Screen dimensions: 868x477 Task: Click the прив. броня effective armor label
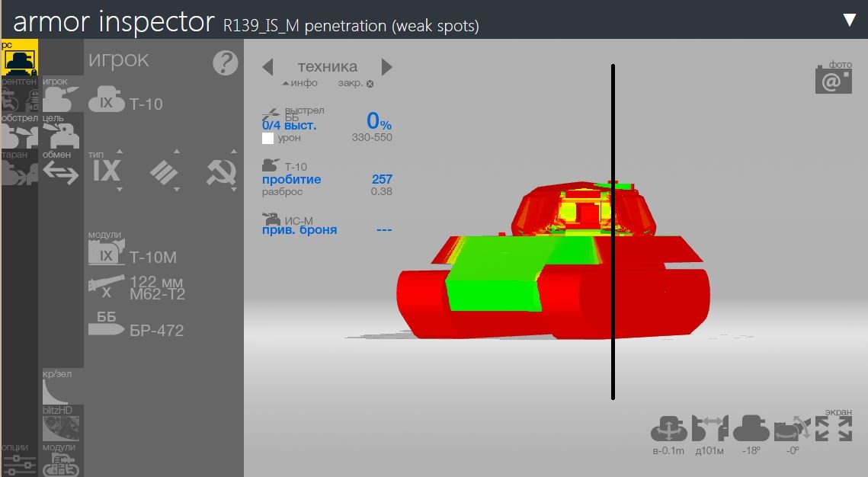(x=299, y=229)
